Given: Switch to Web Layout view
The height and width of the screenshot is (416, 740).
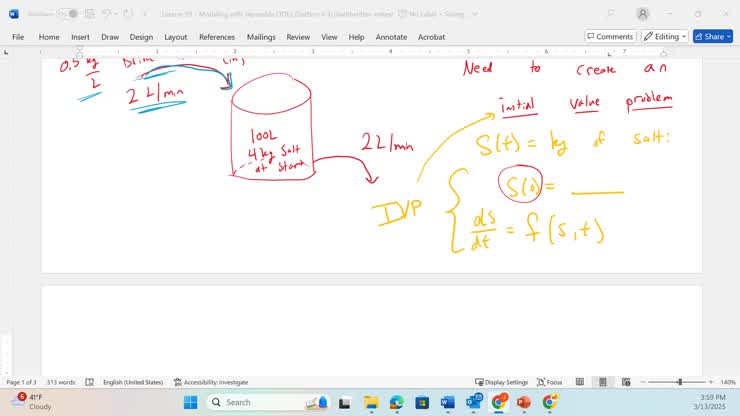Looking at the screenshot, I should click(x=626, y=382).
